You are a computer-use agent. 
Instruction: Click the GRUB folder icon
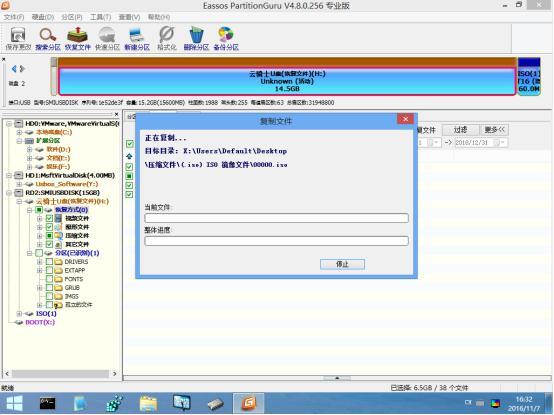pyautogui.click(x=59, y=288)
